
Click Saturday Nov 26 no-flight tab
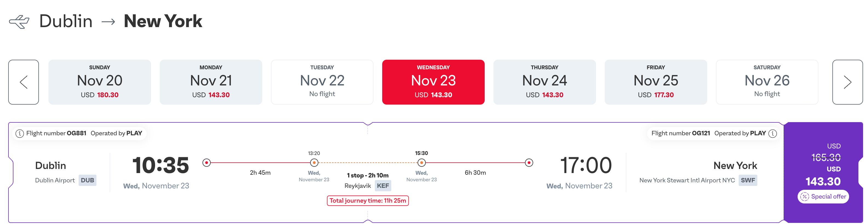pyautogui.click(x=767, y=82)
